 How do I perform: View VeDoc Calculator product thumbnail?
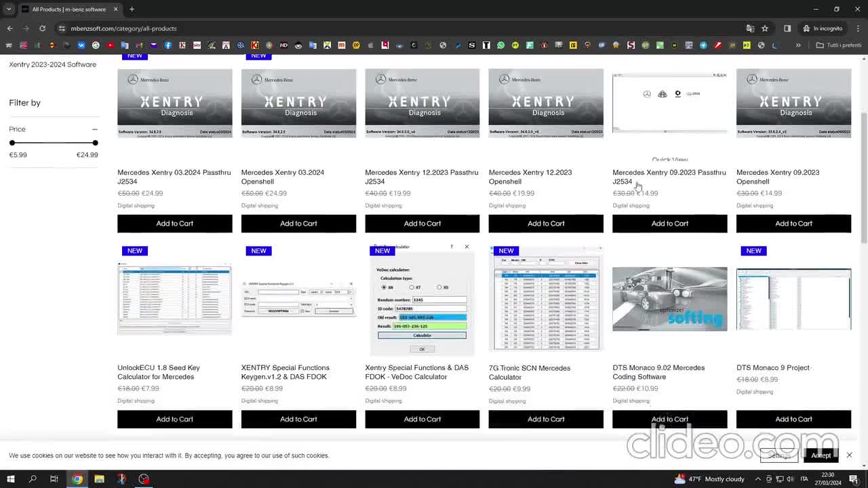422,299
